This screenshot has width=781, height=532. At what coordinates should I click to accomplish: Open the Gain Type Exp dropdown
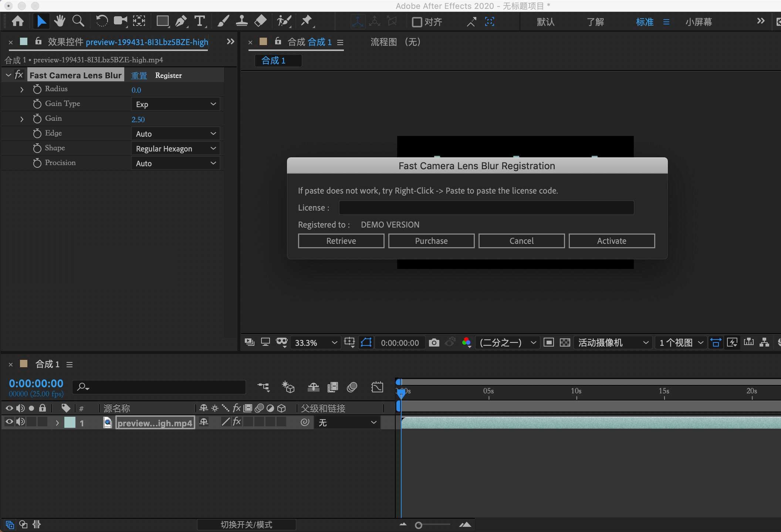pyautogui.click(x=175, y=104)
